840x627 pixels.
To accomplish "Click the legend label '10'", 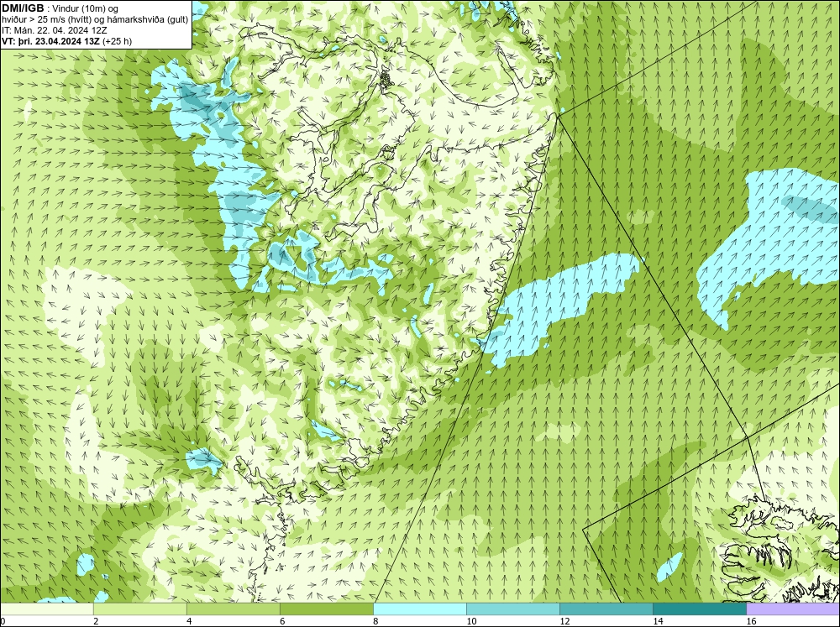I will click(471, 621).
